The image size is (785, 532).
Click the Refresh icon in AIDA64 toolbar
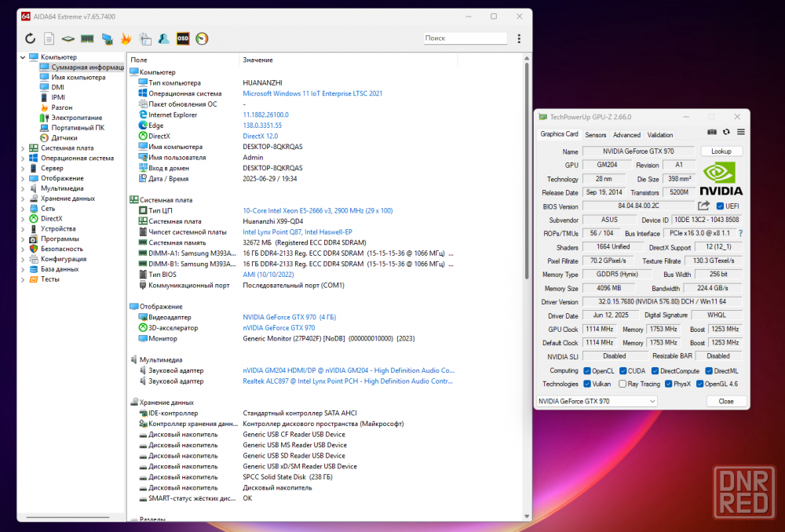coord(31,38)
